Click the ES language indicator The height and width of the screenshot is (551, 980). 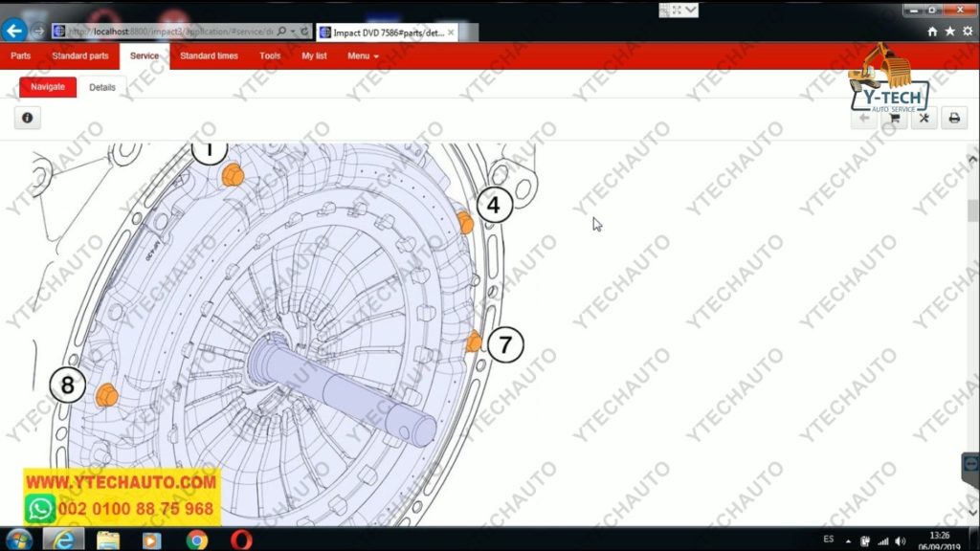tap(828, 540)
